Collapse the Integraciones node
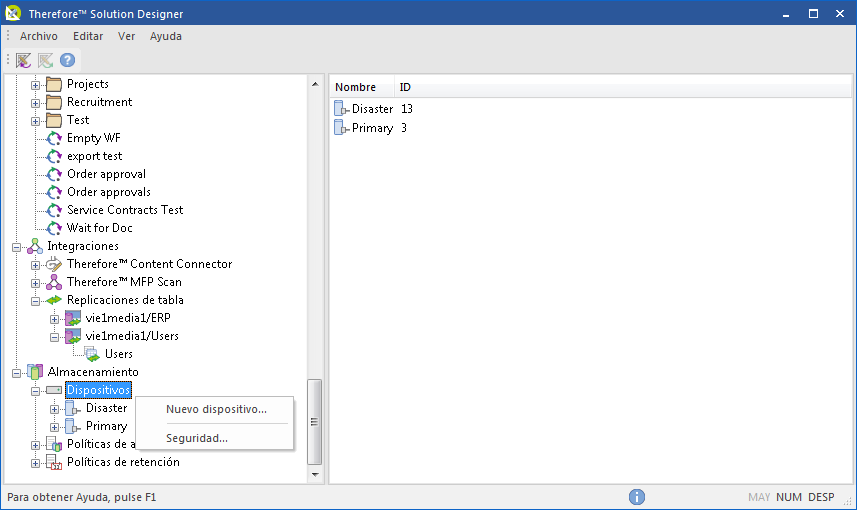This screenshot has height=511, width=858. 16,247
